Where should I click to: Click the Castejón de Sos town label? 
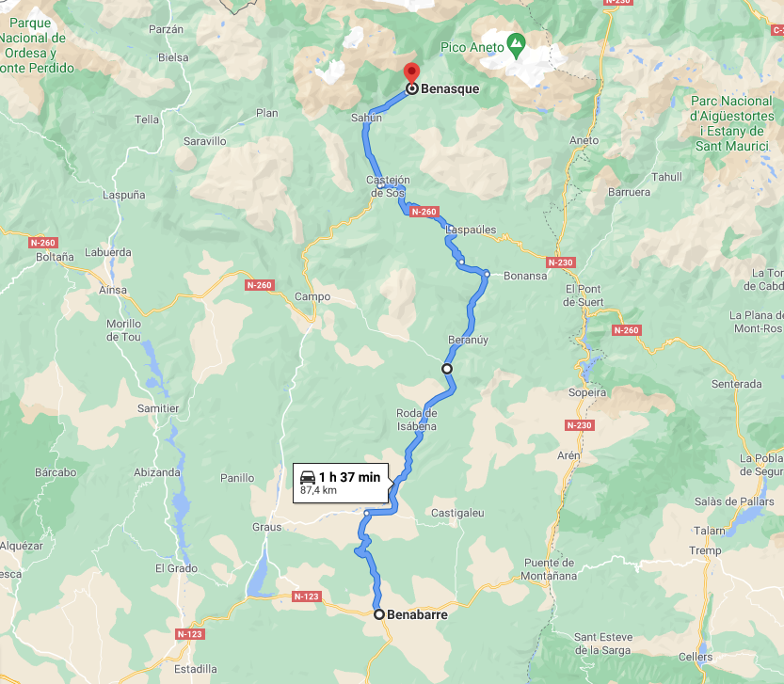[388, 186]
